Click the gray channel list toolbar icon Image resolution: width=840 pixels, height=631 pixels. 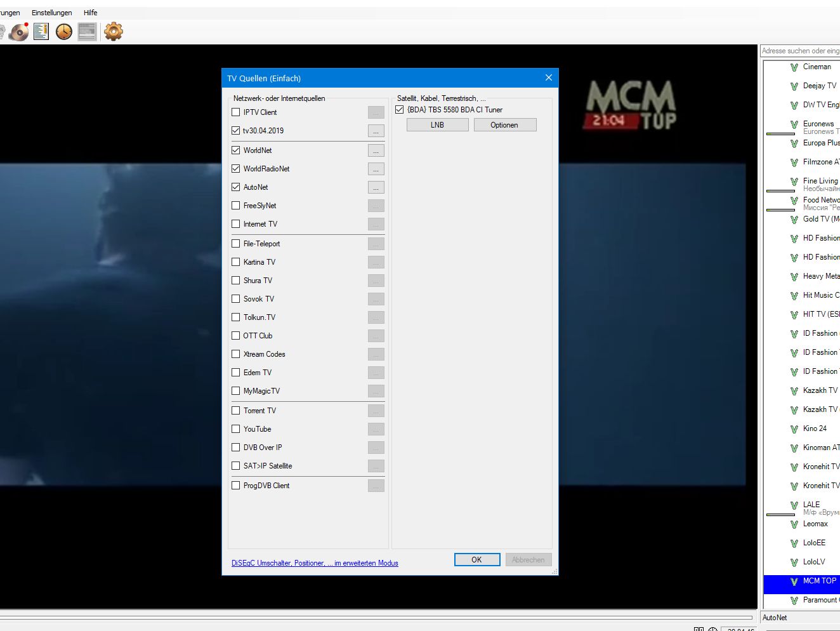click(88, 31)
